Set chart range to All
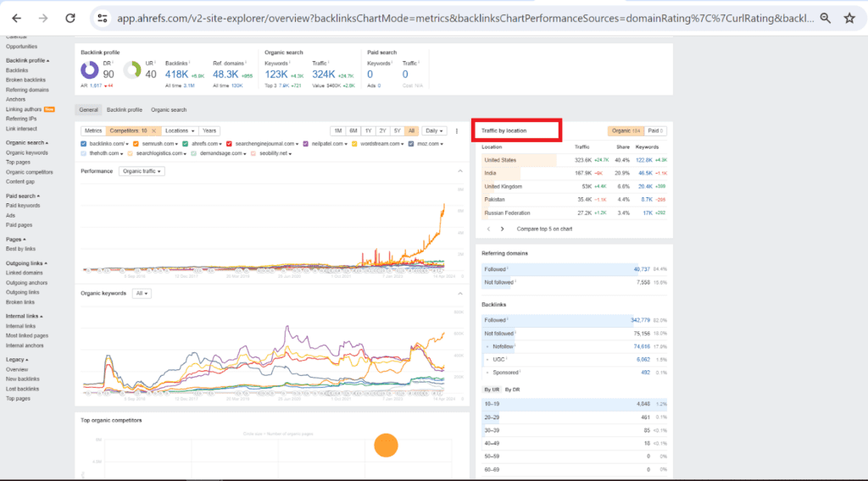868x481 pixels. 411,131
